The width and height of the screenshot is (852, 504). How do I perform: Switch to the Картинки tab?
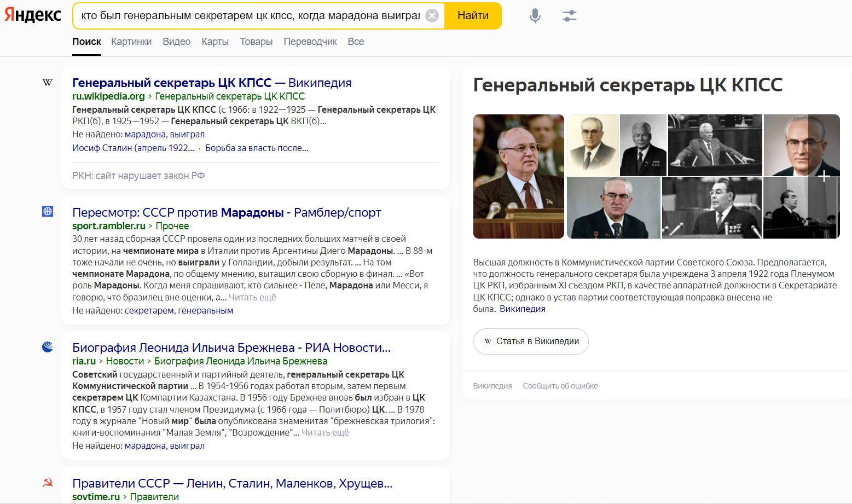coord(131,42)
